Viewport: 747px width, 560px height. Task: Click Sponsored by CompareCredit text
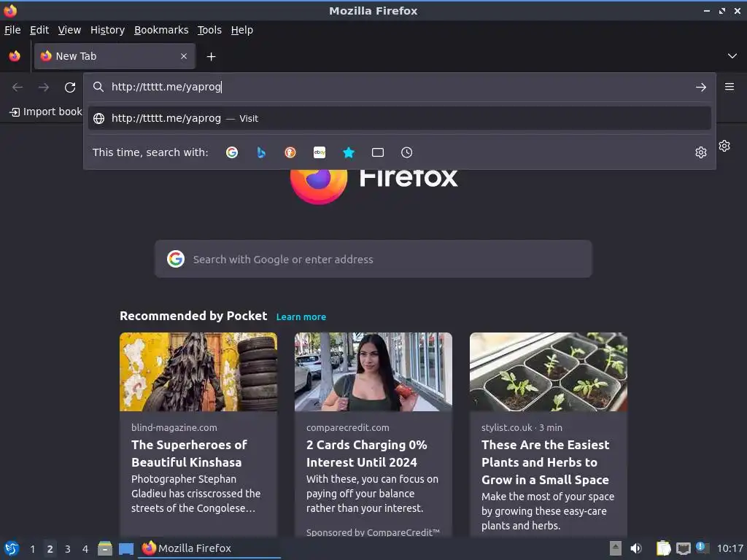click(x=373, y=532)
